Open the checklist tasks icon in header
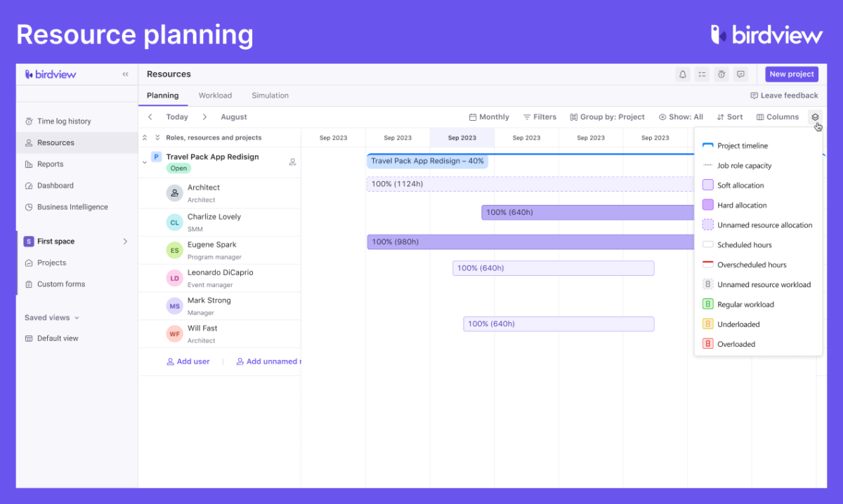This screenshot has height=504, width=843. (x=702, y=74)
